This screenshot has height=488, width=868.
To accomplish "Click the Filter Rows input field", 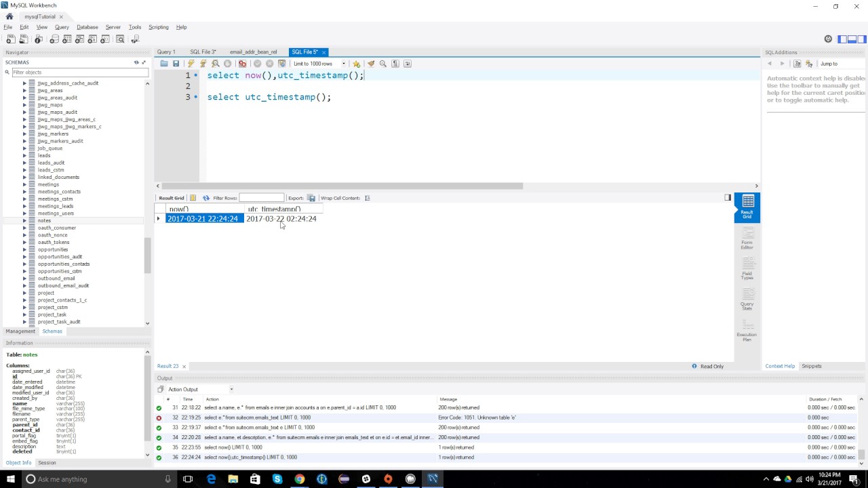I will [x=261, y=198].
